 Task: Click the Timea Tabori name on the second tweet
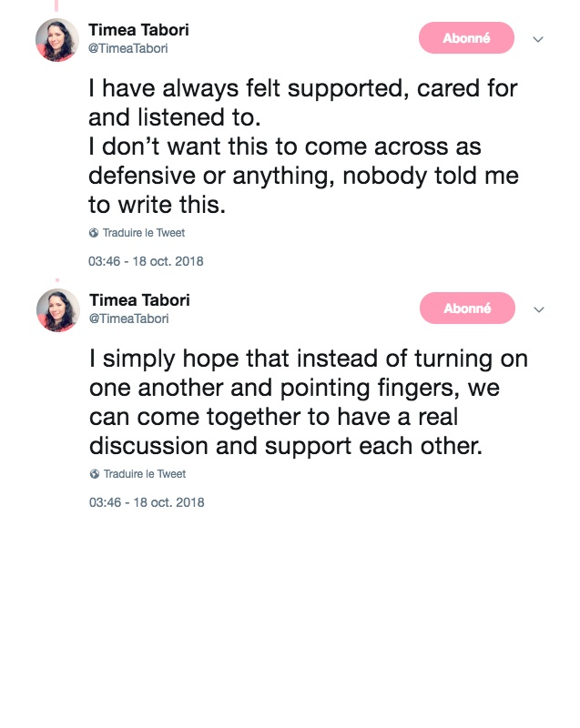tap(138, 300)
